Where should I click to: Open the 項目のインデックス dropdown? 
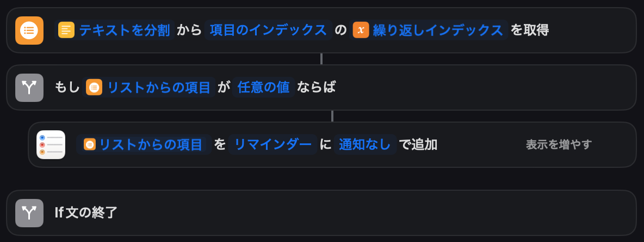[x=268, y=30]
